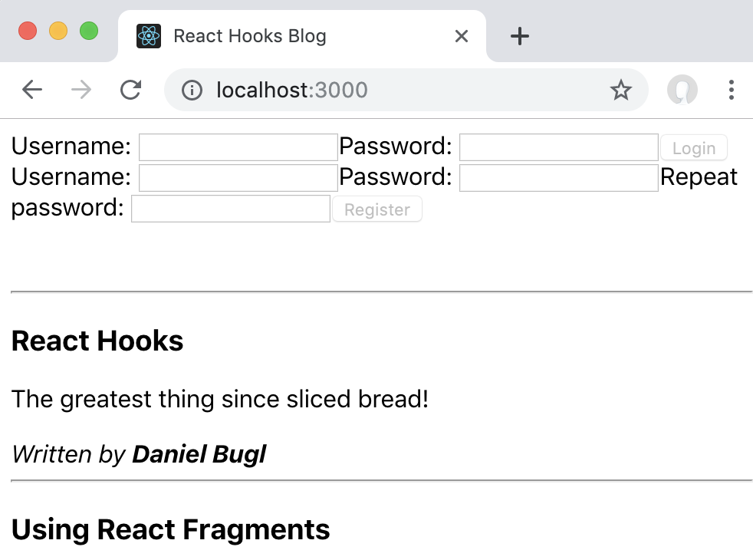Click the Repeat password field
Image resolution: width=753 pixels, height=560 pixels.
tap(231, 209)
